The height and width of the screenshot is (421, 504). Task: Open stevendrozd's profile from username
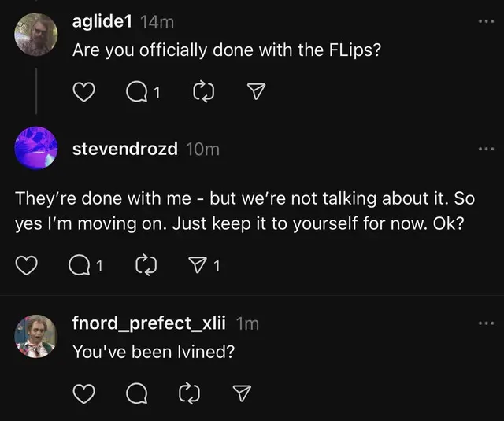point(124,149)
